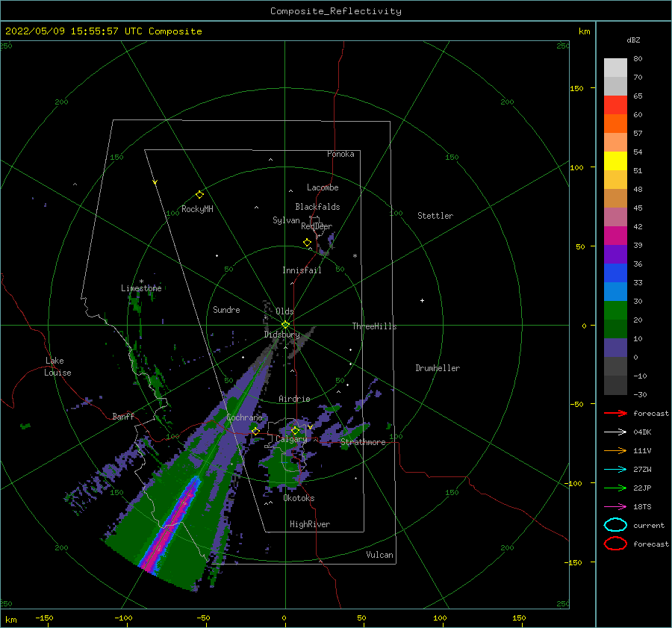
Task: Click the Cochrane town label
Action: [244, 417]
